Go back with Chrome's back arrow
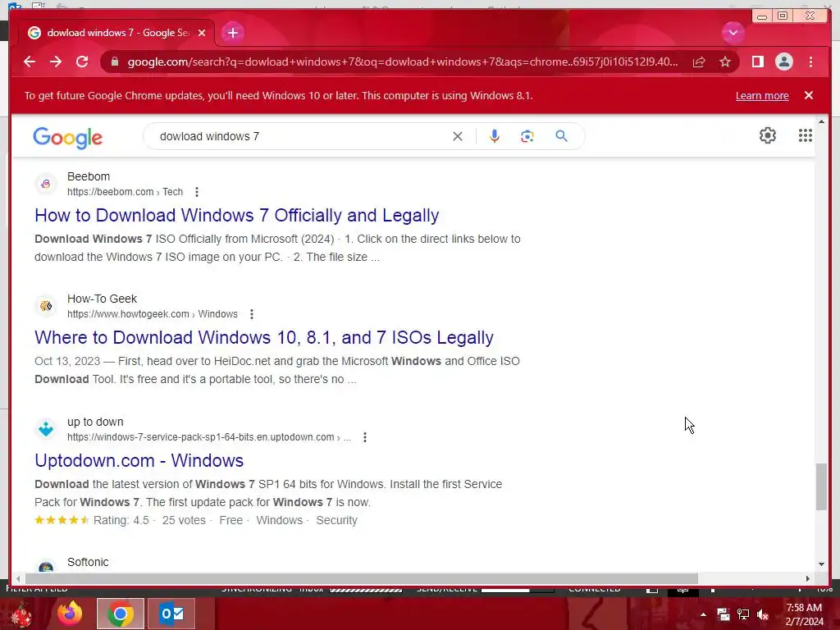The height and width of the screenshot is (630, 840). tap(30, 62)
